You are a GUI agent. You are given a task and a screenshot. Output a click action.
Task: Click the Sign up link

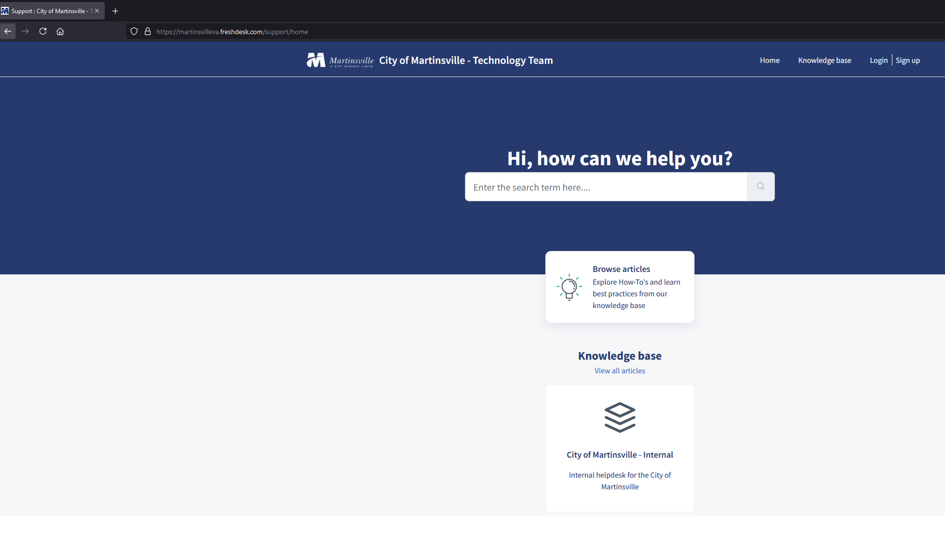[907, 60]
